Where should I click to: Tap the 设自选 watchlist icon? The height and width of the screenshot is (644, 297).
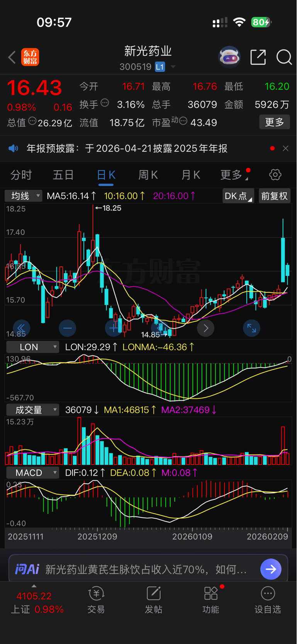pyautogui.click(x=268, y=600)
